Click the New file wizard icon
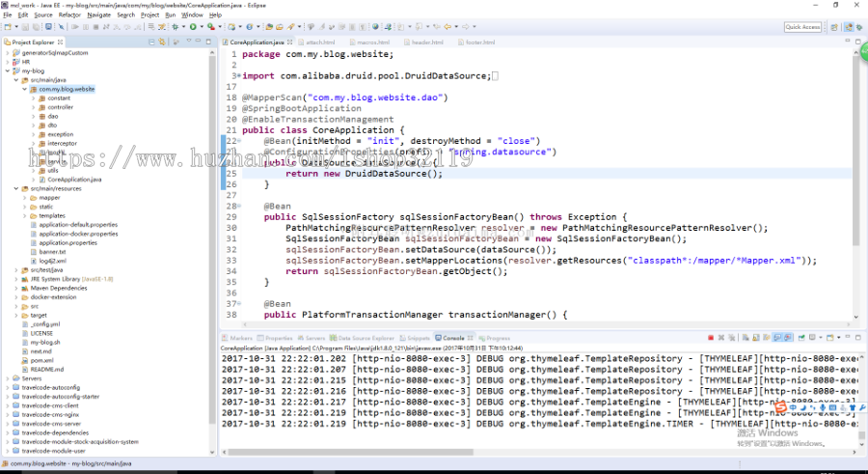This screenshot has height=474, width=868. pyautogui.click(x=7, y=27)
